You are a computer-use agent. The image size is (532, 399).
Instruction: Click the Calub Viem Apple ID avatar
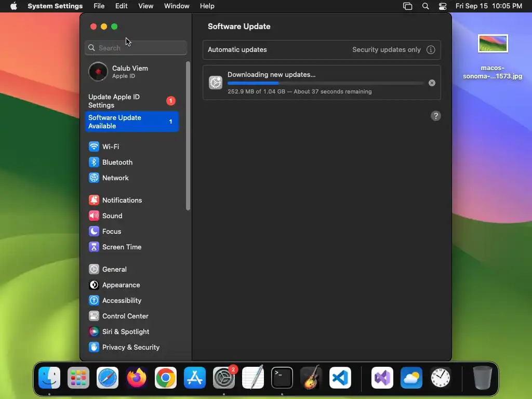coord(98,72)
